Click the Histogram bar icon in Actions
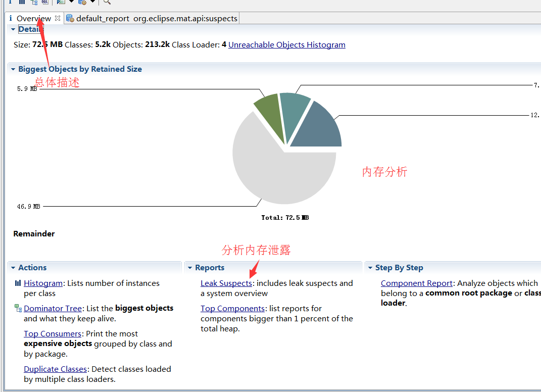The height and width of the screenshot is (392, 541). (x=18, y=283)
